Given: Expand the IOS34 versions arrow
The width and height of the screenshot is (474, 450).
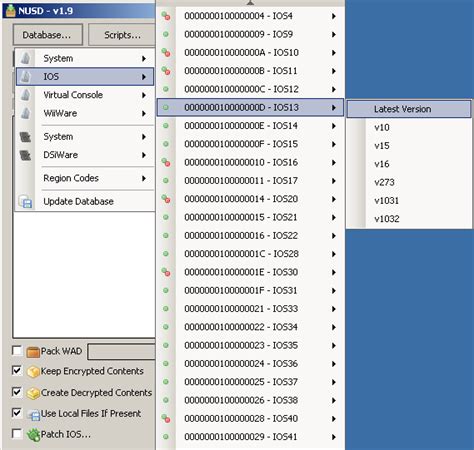Looking at the screenshot, I should pos(333,327).
